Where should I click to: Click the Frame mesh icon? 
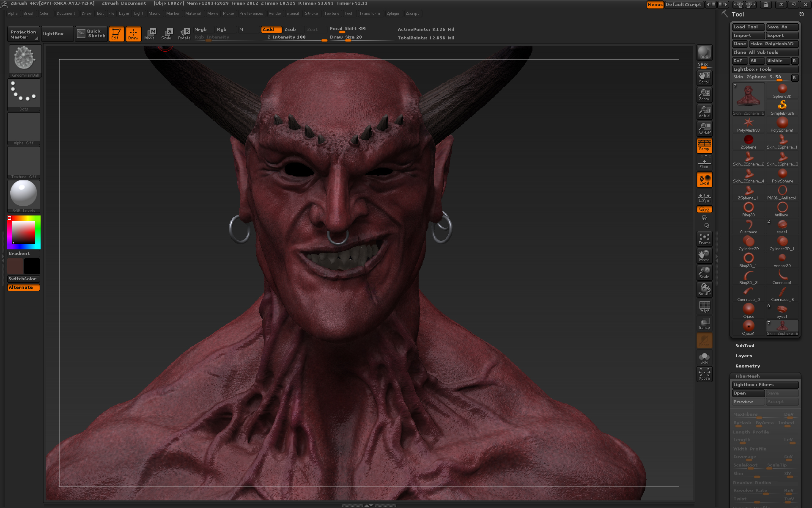[704, 239]
